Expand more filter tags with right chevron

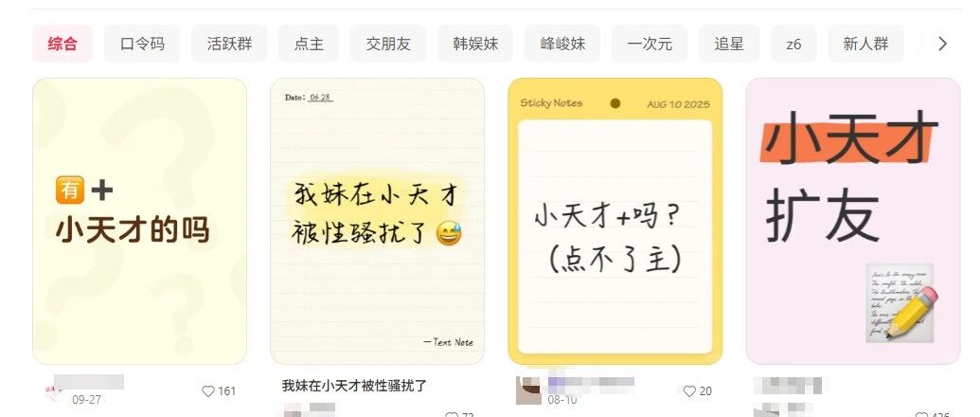tap(942, 44)
